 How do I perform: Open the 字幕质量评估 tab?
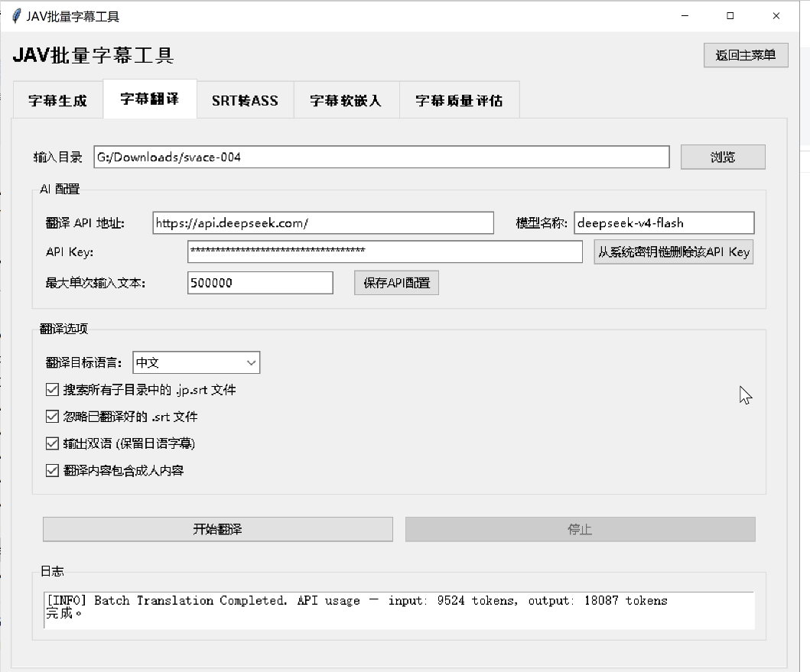tap(459, 100)
